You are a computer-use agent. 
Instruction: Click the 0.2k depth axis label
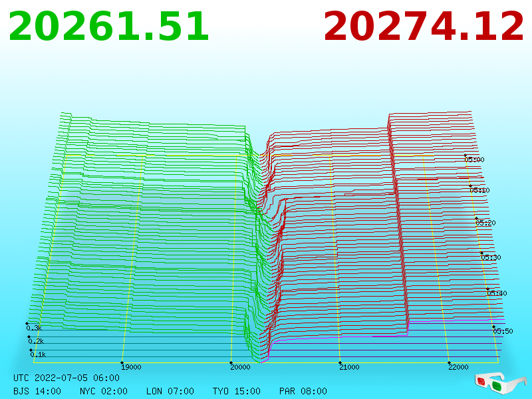tap(36, 341)
